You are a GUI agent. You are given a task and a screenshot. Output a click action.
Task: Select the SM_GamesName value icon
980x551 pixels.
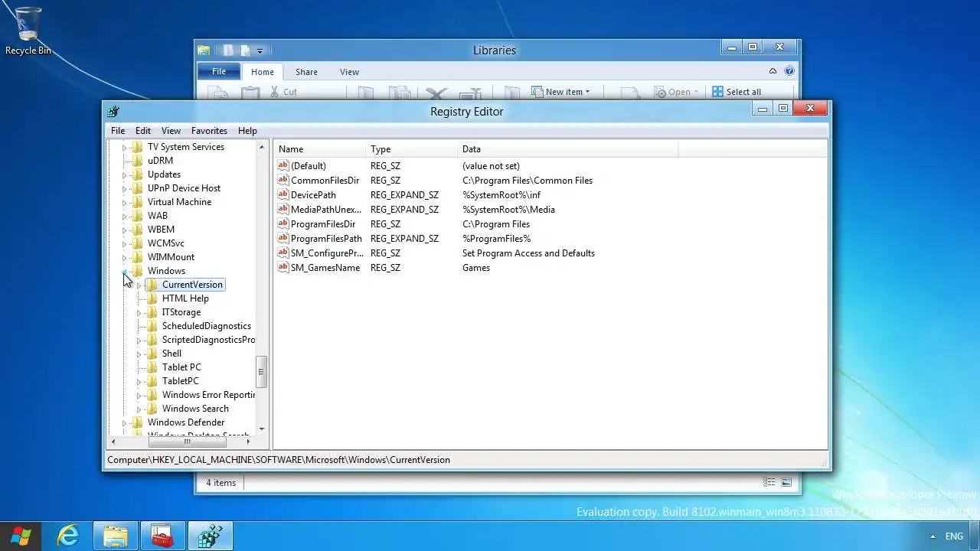tap(283, 268)
